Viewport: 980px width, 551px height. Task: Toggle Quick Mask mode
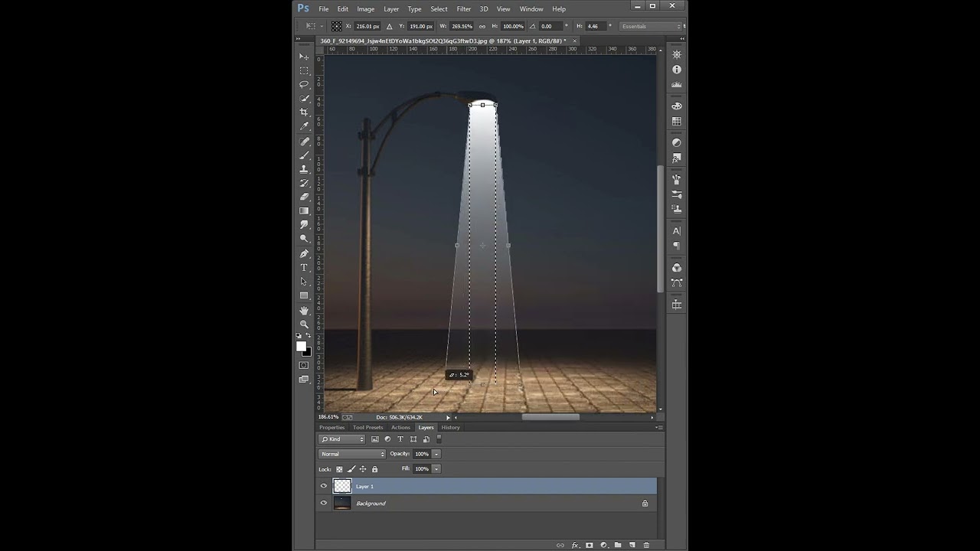(304, 365)
